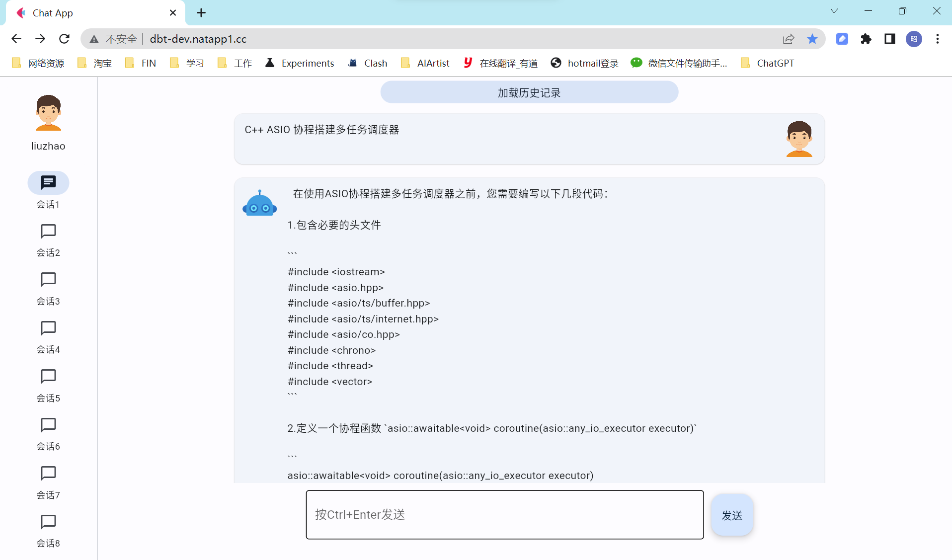Go forward in browser history

pos(40,39)
